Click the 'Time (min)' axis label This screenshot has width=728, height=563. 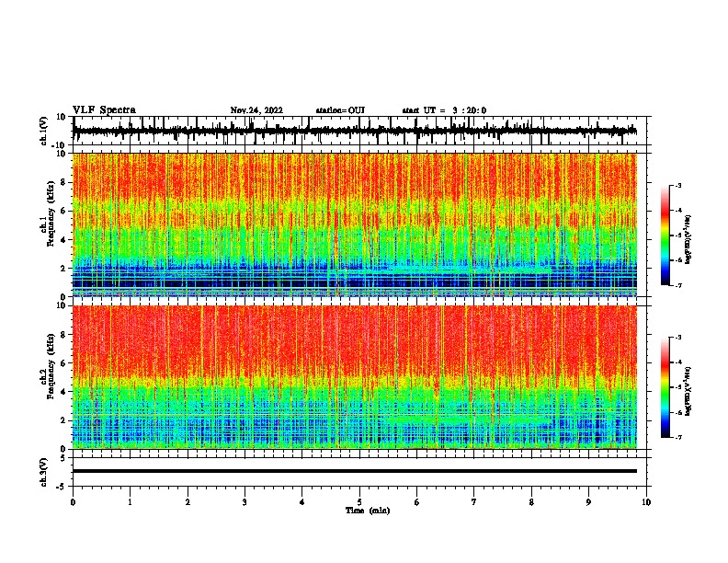[x=368, y=511]
